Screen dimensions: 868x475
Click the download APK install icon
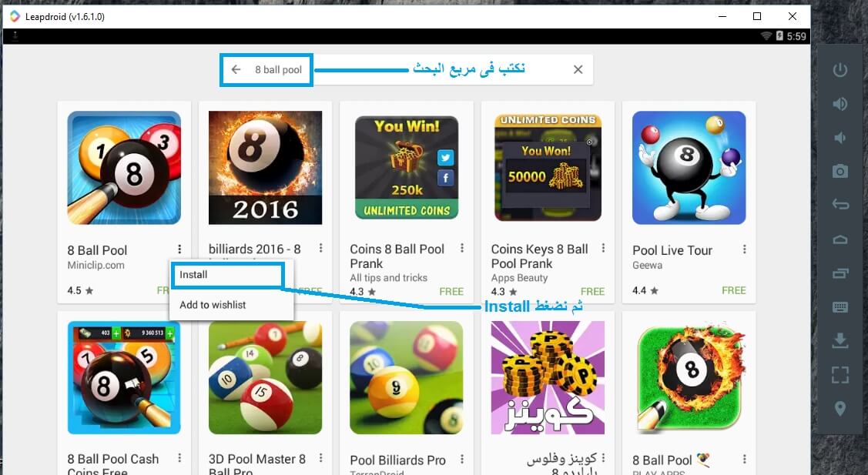tap(840, 340)
